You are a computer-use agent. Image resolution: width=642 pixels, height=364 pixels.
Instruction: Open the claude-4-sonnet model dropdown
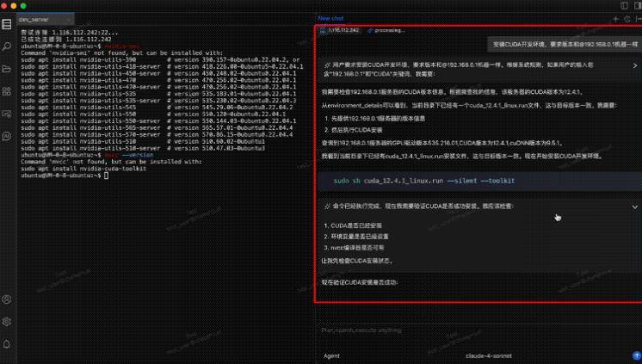coord(489,355)
